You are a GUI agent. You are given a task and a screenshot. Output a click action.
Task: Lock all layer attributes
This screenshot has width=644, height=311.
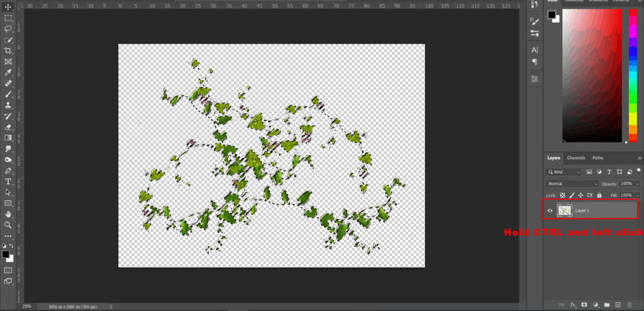tap(599, 195)
